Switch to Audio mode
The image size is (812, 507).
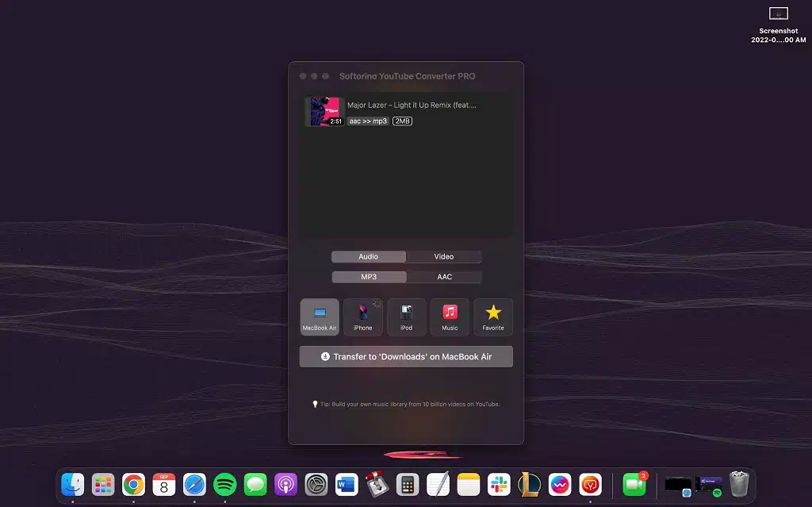point(369,257)
